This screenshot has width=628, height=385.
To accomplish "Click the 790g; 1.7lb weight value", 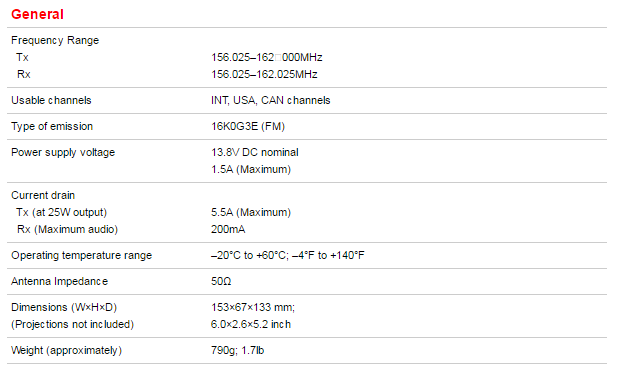I will click(238, 350).
